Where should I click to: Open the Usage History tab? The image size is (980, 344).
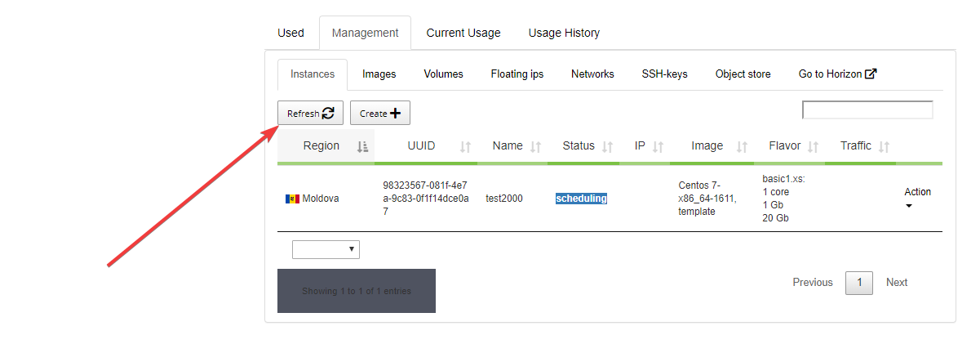[564, 34]
